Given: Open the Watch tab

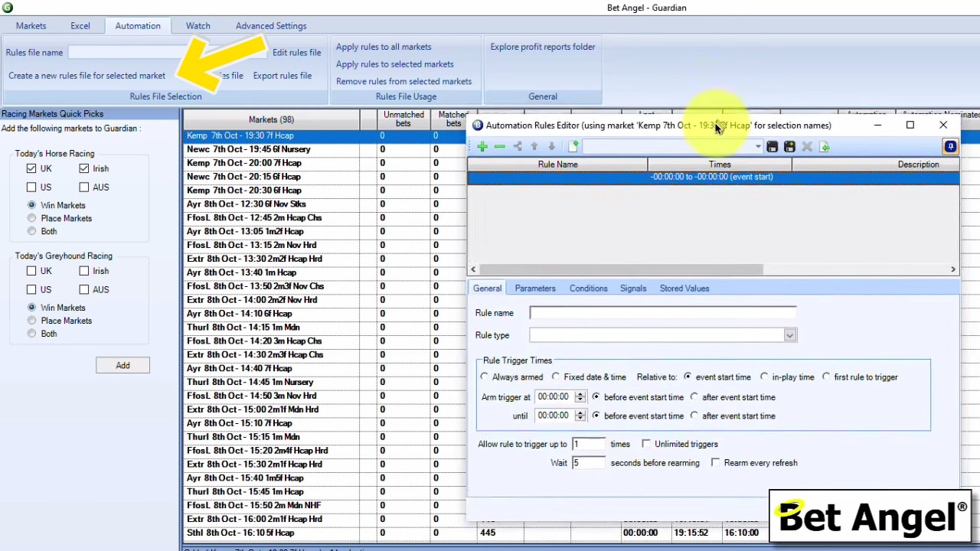Looking at the screenshot, I should click(198, 26).
